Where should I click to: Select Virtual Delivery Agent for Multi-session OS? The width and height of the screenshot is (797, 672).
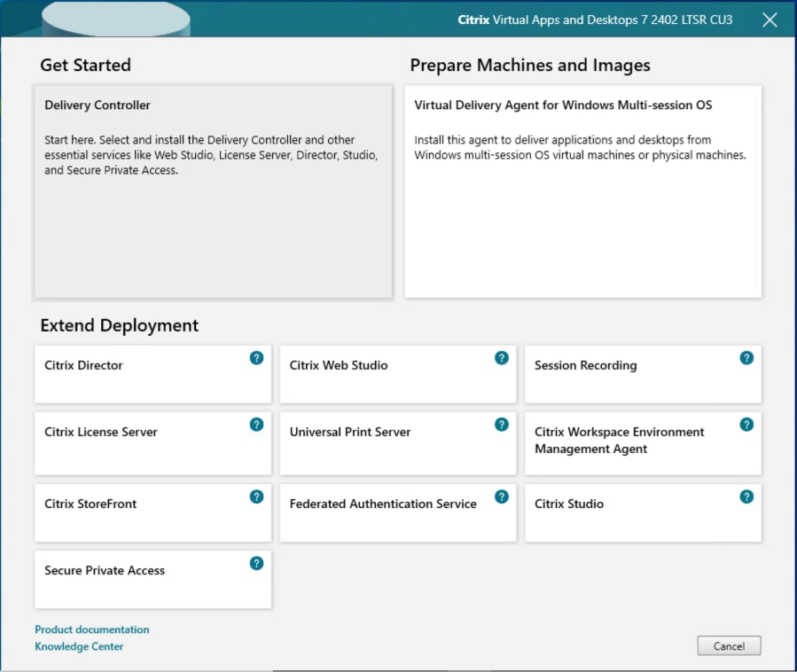583,191
